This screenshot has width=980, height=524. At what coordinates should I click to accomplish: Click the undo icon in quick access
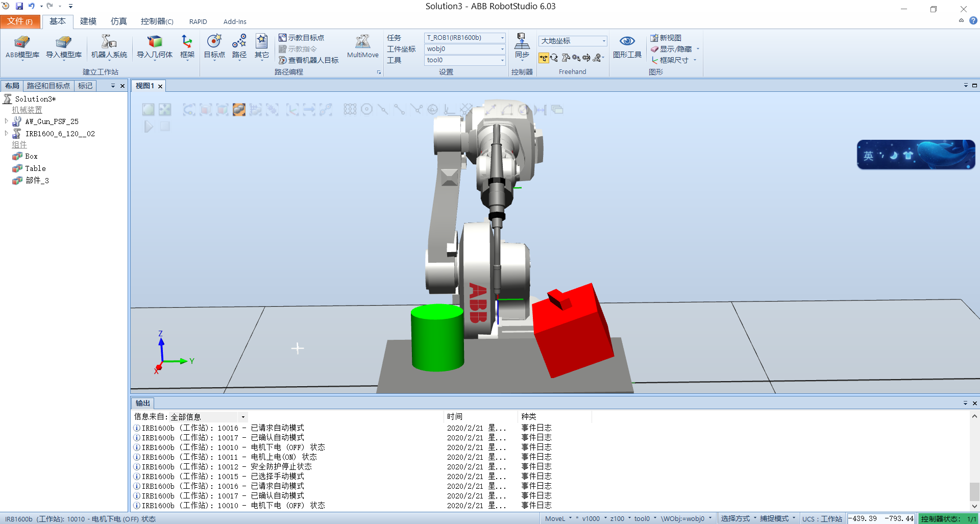[32, 6]
